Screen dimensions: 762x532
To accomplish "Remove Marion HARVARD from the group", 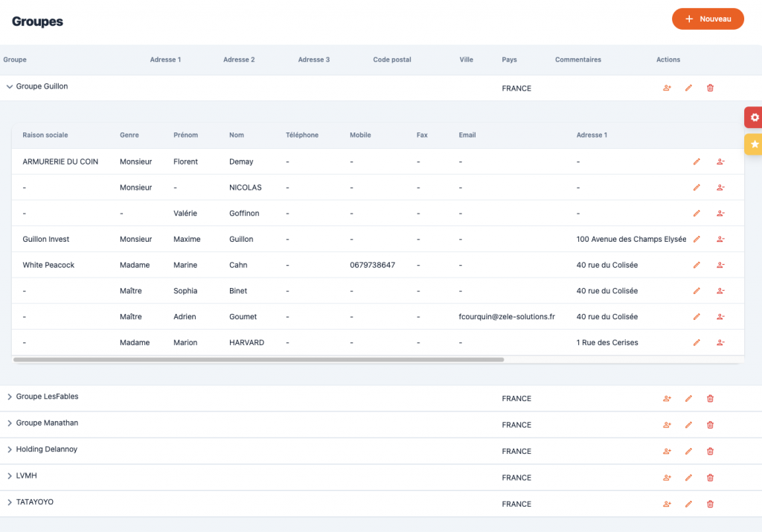I will [720, 343].
